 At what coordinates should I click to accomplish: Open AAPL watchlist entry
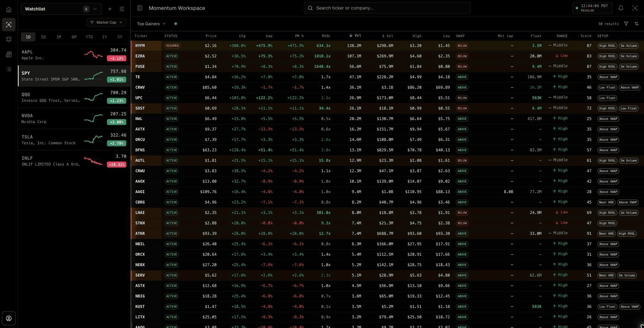[74, 55]
